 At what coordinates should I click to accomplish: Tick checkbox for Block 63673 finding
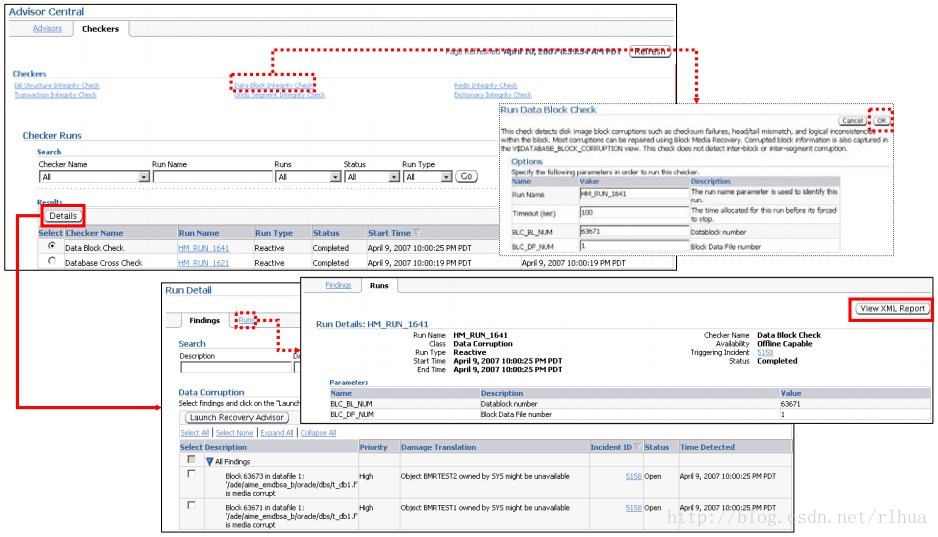point(191,474)
